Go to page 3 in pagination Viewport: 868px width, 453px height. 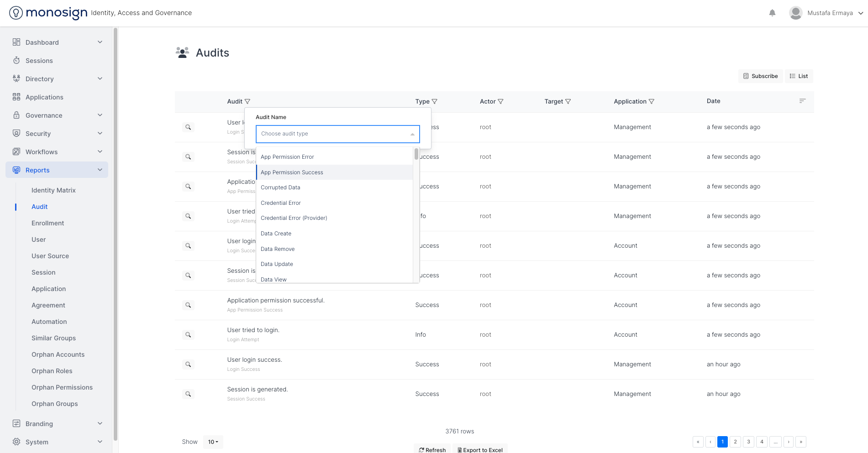[x=748, y=442]
